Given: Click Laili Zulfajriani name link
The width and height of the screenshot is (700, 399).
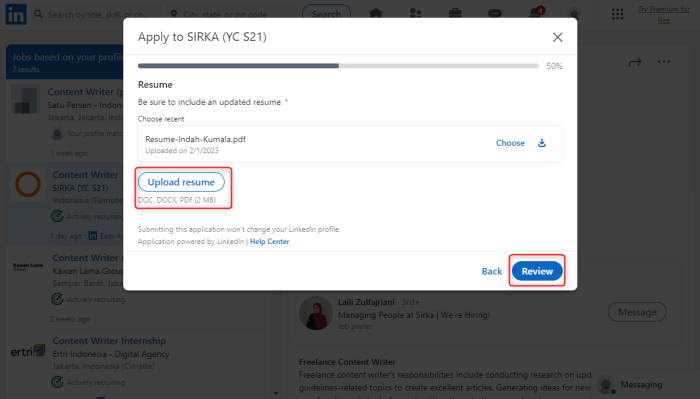Looking at the screenshot, I should coord(366,302).
